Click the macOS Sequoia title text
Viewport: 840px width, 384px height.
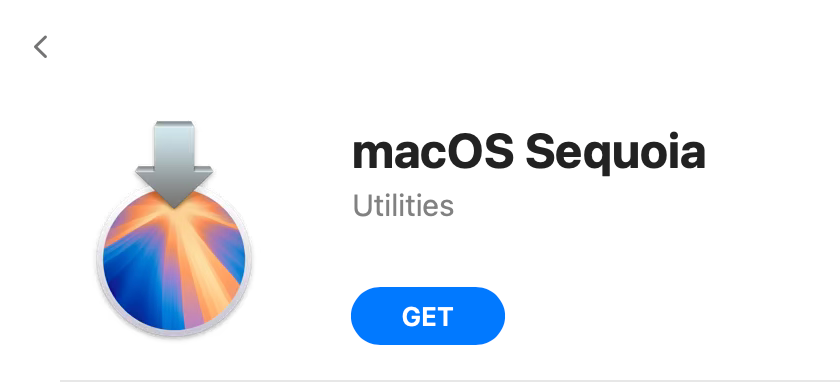pos(528,153)
